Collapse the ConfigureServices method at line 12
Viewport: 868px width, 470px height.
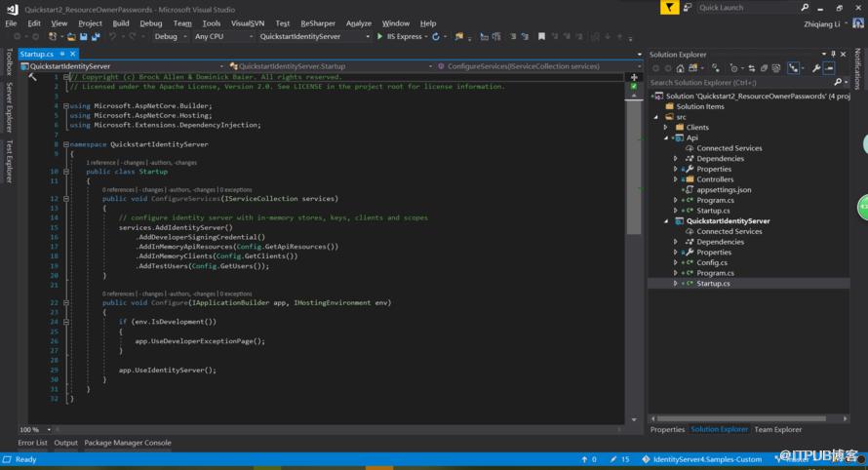pos(66,198)
